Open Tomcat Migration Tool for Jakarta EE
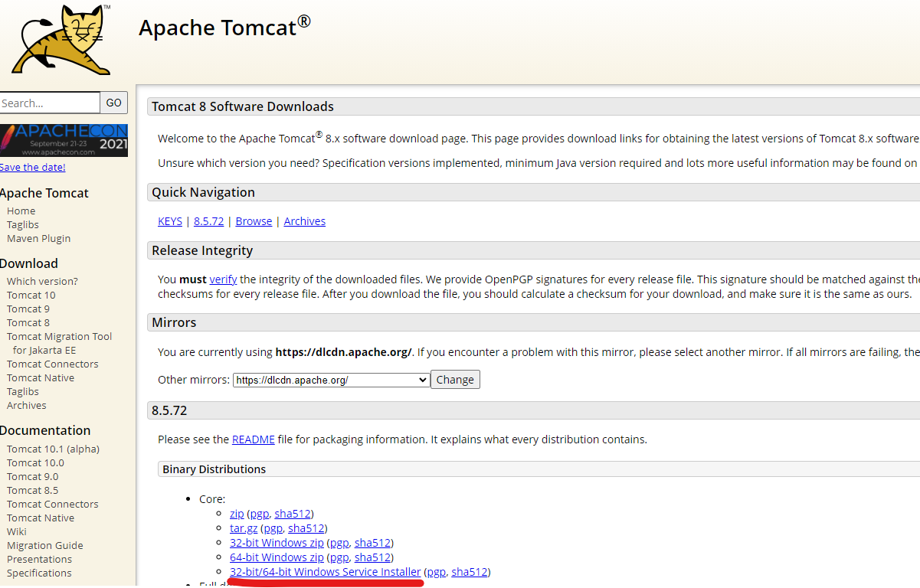 click(59, 343)
